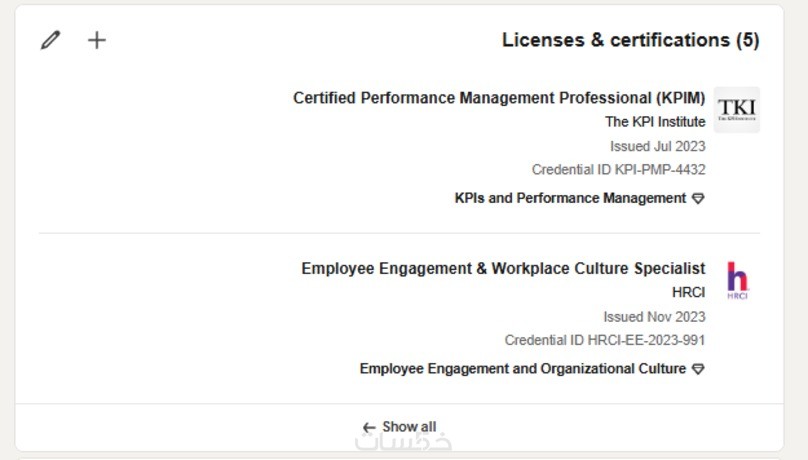Click diamond icon beside Employee Engagement skill

click(x=698, y=369)
